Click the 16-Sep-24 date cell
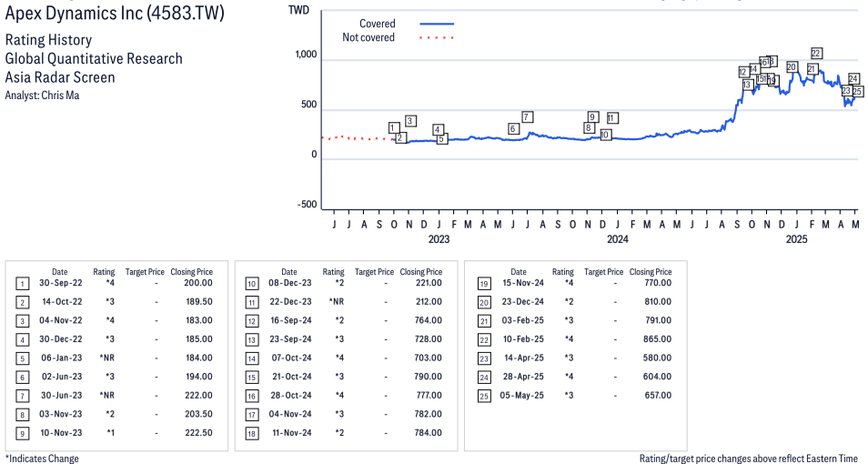The width and height of the screenshot is (868, 464). point(291,320)
